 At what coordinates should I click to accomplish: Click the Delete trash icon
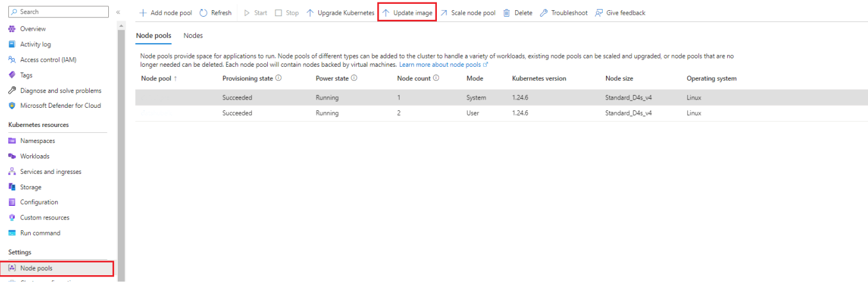tap(507, 13)
